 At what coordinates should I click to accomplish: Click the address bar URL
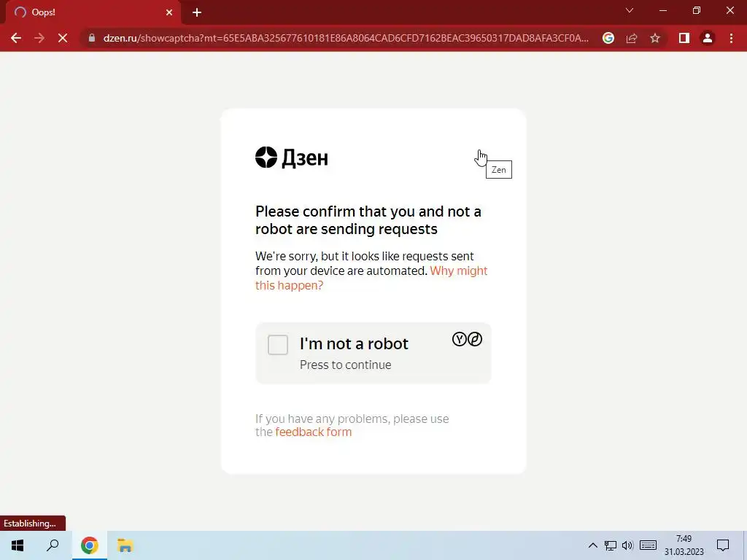(x=346, y=38)
